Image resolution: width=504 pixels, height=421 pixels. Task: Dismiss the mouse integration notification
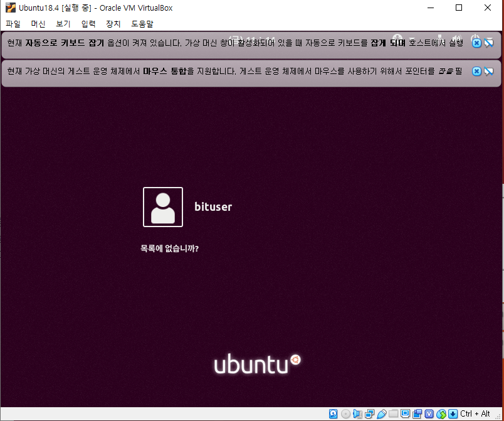[x=476, y=71]
